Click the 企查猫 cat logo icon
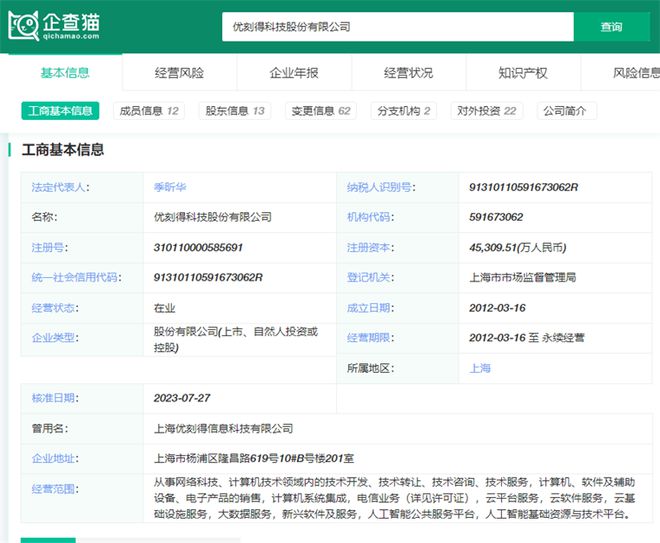Viewport: 660px width, 543px height. [24, 26]
